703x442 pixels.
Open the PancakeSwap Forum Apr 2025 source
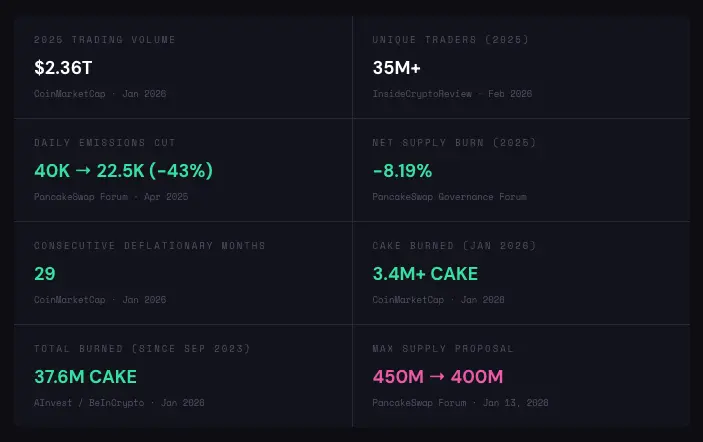(x=110, y=196)
